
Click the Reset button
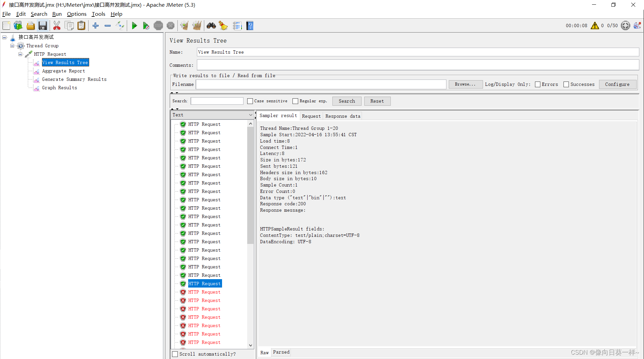pyautogui.click(x=377, y=101)
